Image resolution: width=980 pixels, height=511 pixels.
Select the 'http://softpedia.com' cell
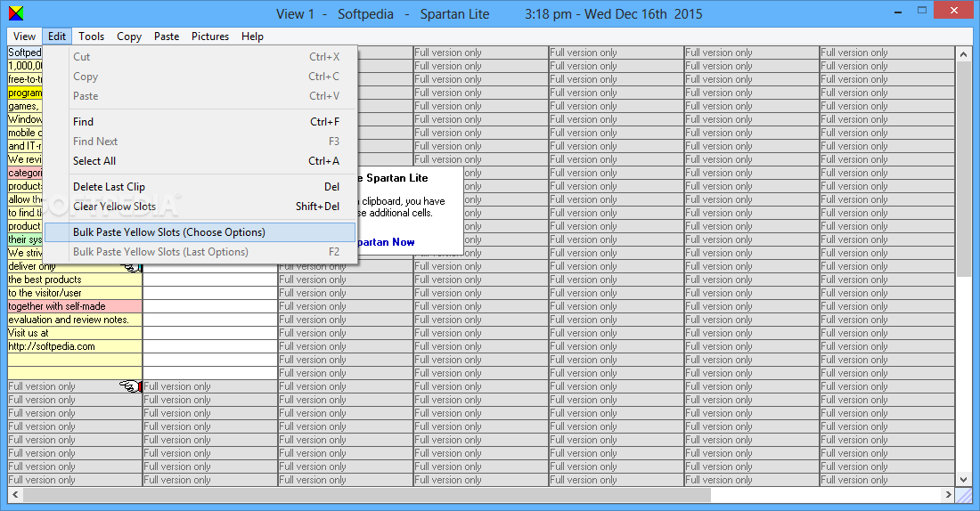pos(75,346)
